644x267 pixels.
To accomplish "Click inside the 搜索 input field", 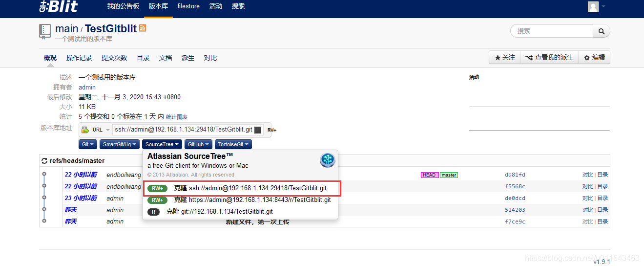I will [552, 31].
